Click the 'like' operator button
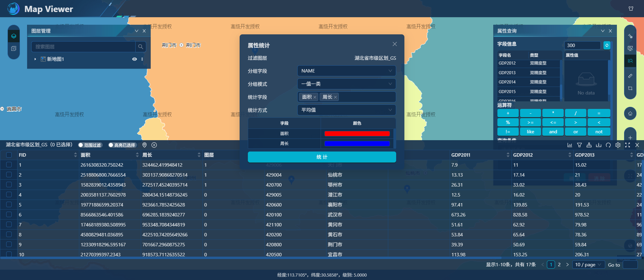Viewport: 644px width, 280px height. (530, 132)
